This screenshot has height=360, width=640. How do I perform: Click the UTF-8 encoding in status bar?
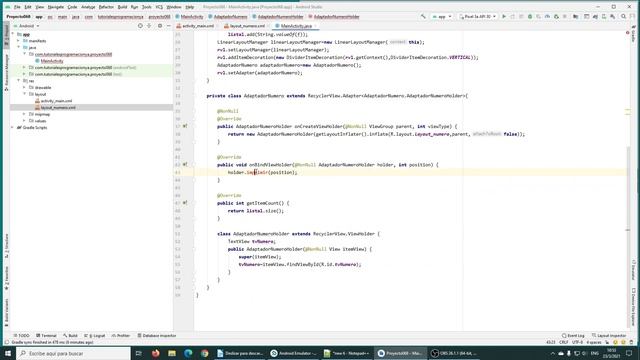coord(578,342)
